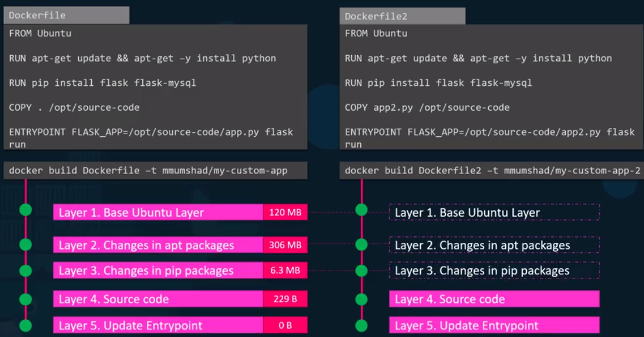Screen dimensions: 644x337
Task: Click green node beside right Layer 5 bar
Action: click(361, 325)
